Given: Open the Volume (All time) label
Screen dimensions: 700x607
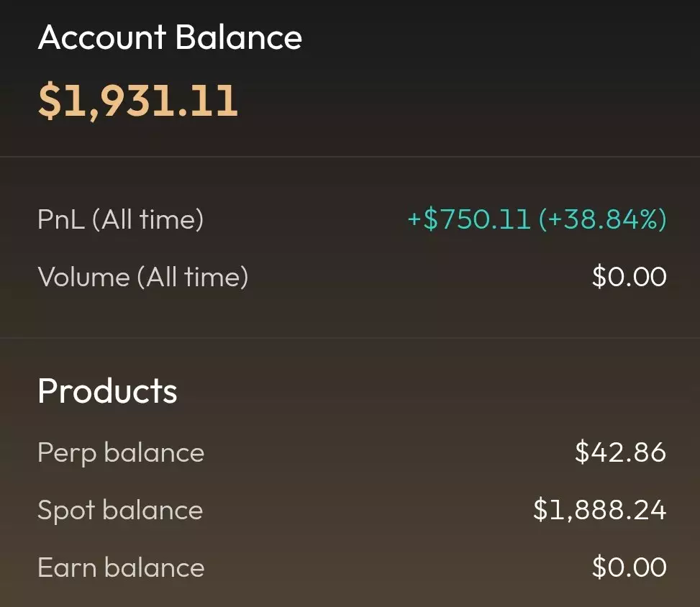Looking at the screenshot, I should [x=142, y=277].
